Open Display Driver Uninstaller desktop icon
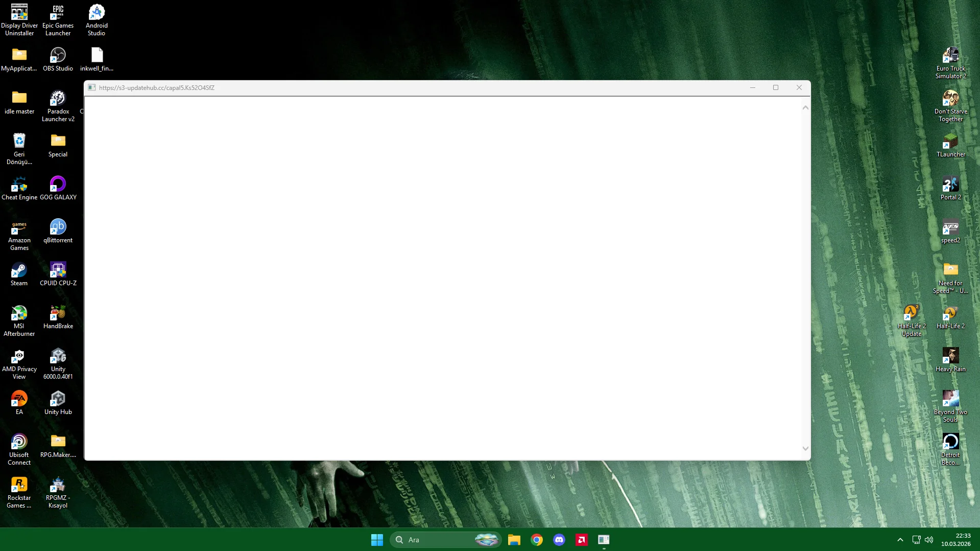 point(19,20)
